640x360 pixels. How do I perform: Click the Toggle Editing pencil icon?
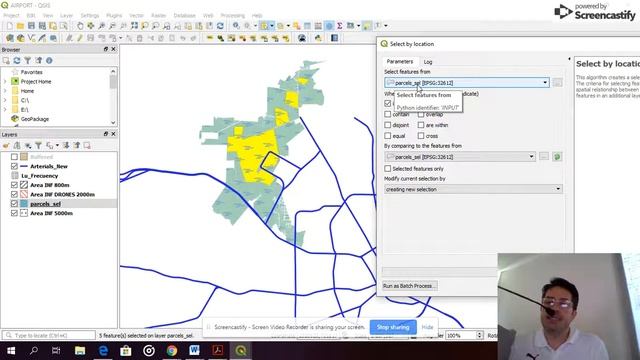pos(80,38)
